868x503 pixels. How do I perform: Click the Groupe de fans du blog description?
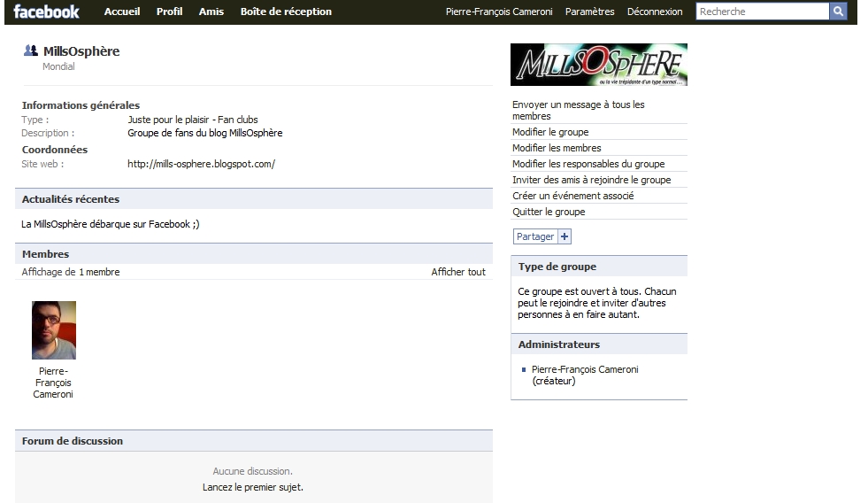pyautogui.click(x=204, y=133)
